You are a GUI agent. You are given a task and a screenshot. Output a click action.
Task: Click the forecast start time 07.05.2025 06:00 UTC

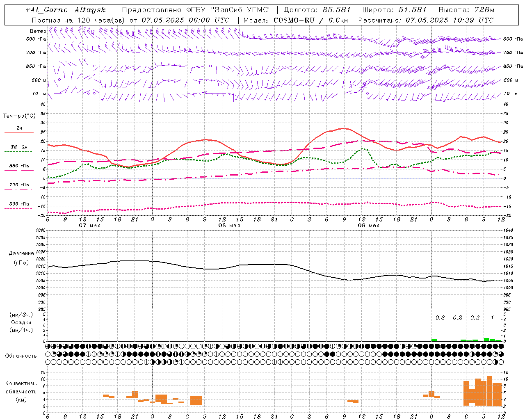(185, 20)
